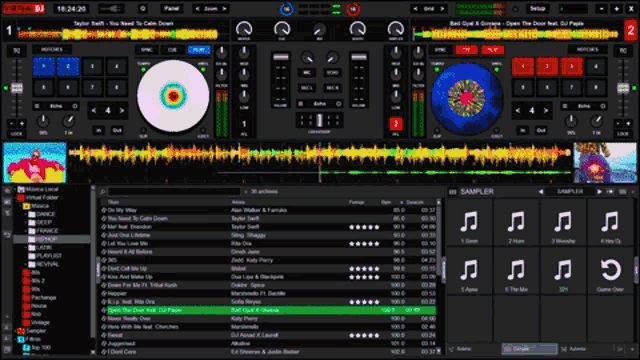Toggle SYNC on deck 1
640x360 pixels.
tap(147, 50)
